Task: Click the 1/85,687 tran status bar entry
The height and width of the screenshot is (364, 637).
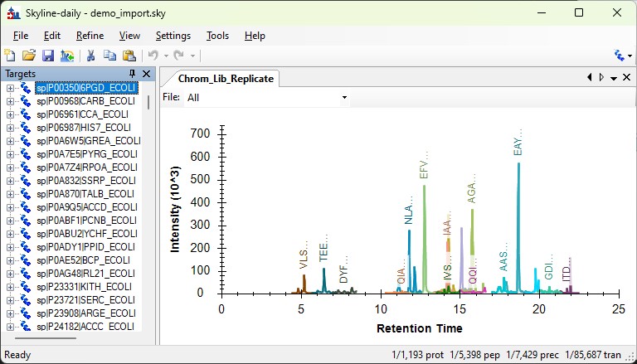Action: pyautogui.click(x=593, y=355)
